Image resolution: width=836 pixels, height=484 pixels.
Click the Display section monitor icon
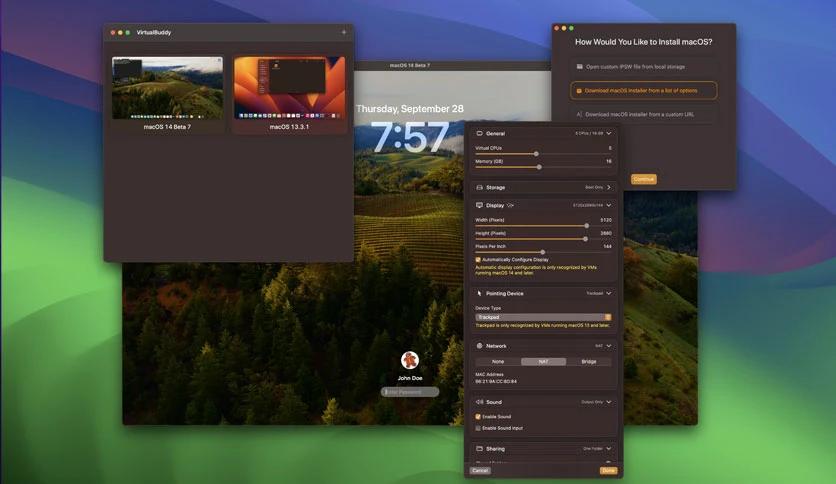tap(479, 205)
